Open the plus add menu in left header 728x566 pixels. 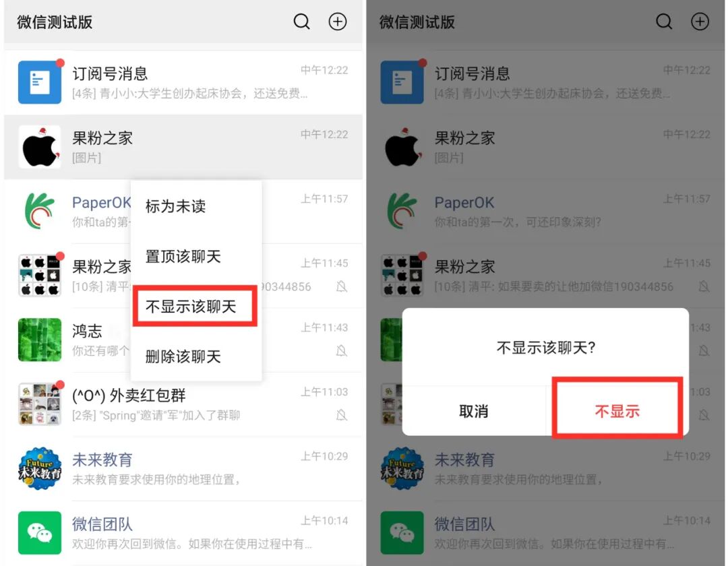338,22
